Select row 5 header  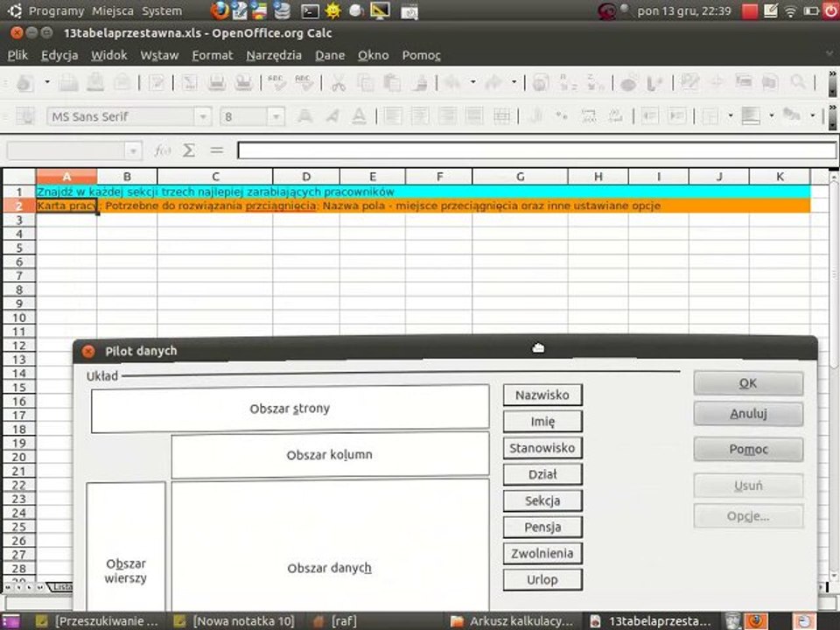[x=19, y=248]
